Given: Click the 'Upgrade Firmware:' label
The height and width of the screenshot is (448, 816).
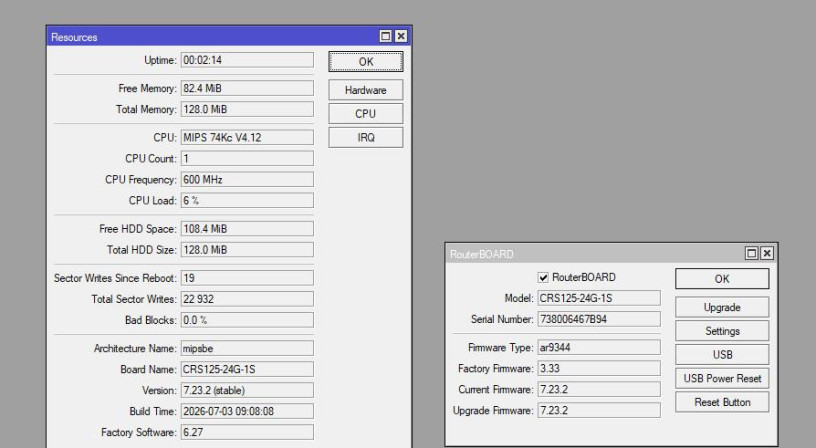Looking at the screenshot, I should (493, 411).
